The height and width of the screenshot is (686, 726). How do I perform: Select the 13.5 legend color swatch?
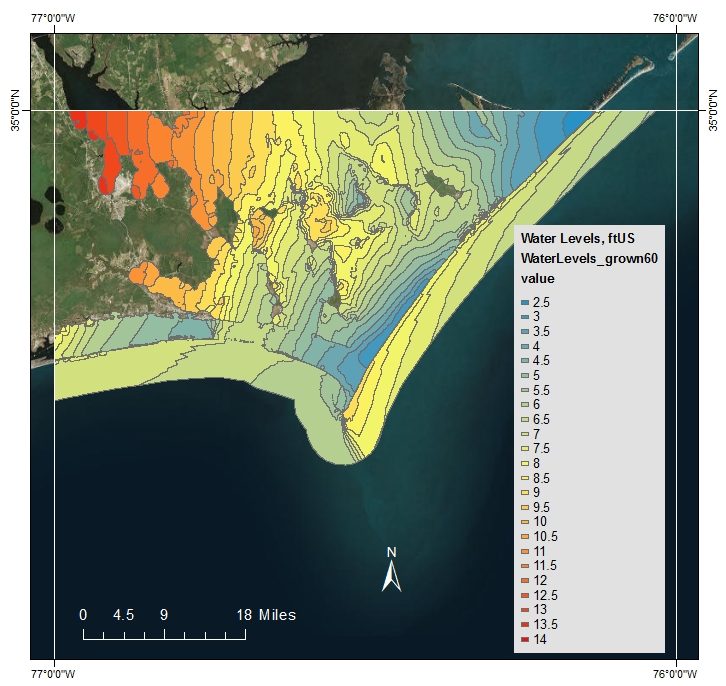[x=525, y=625]
